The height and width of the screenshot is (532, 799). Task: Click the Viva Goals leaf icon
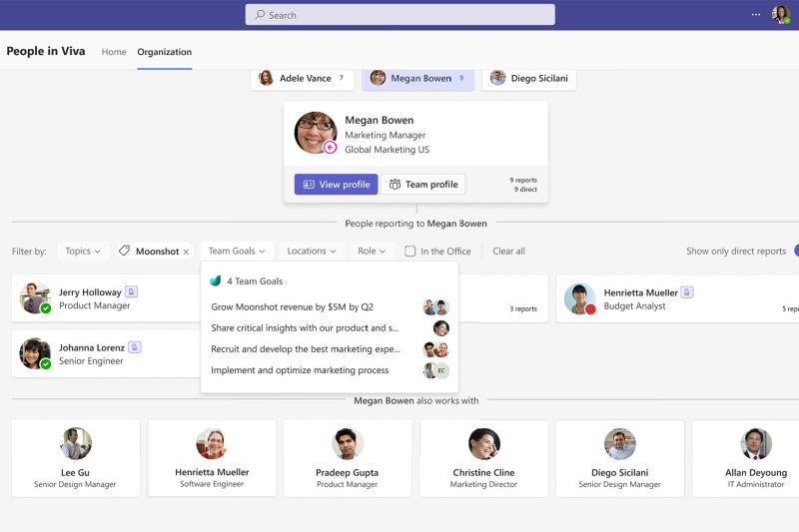pyautogui.click(x=216, y=281)
